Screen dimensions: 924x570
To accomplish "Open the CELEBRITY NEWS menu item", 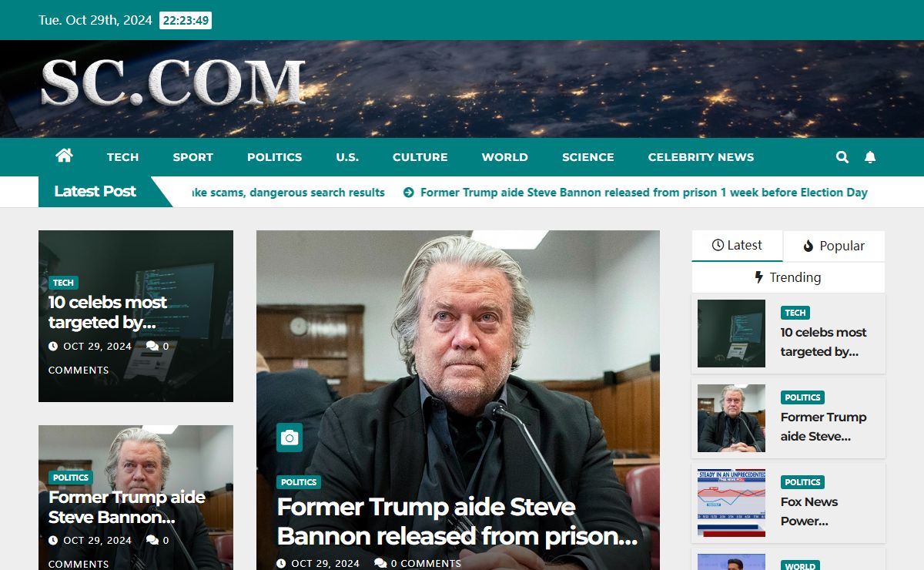I will (x=701, y=157).
